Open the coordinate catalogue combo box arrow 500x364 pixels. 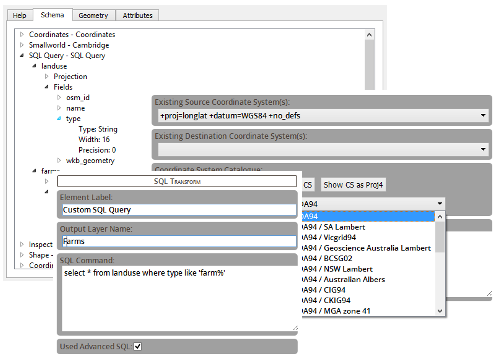point(440,203)
